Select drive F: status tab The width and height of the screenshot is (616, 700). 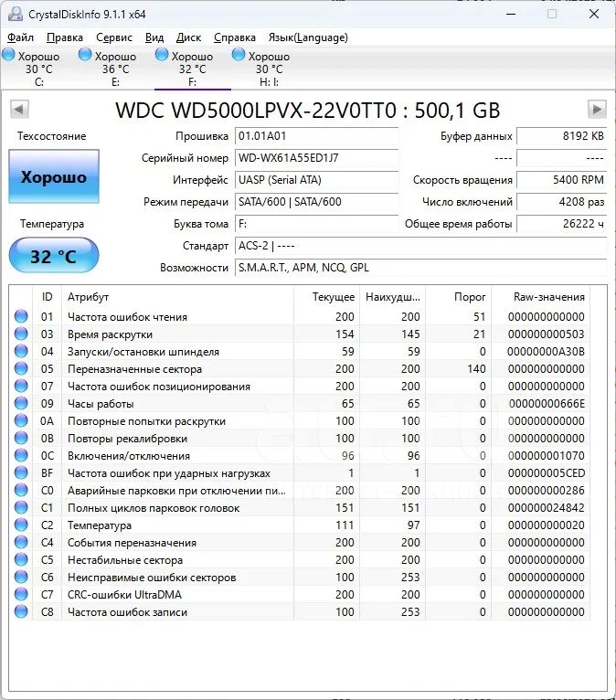(193, 69)
